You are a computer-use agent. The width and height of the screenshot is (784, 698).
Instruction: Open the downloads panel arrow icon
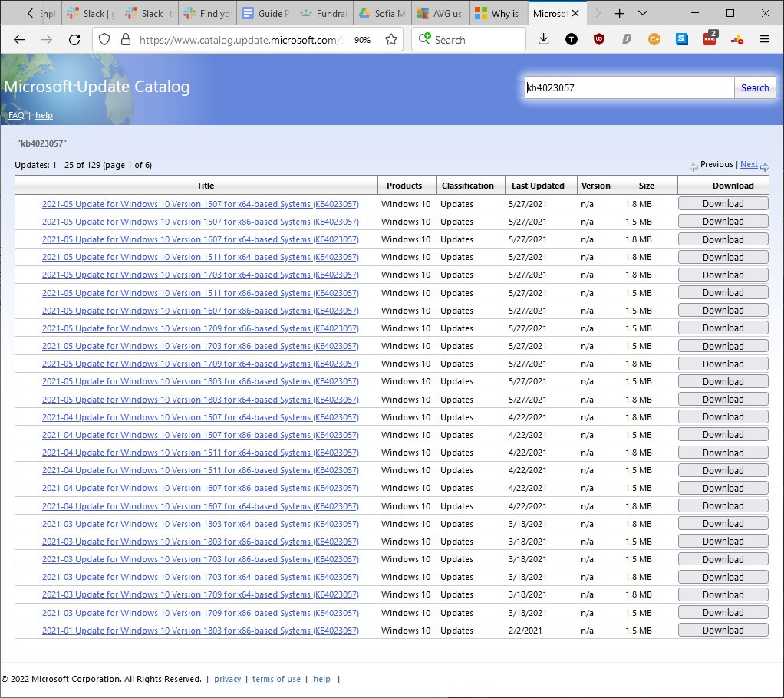543,39
